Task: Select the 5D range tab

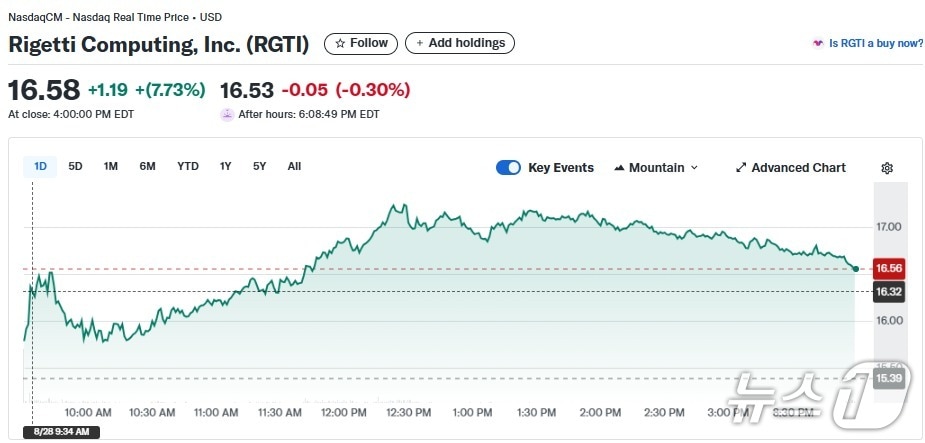Action: [76, 166]
